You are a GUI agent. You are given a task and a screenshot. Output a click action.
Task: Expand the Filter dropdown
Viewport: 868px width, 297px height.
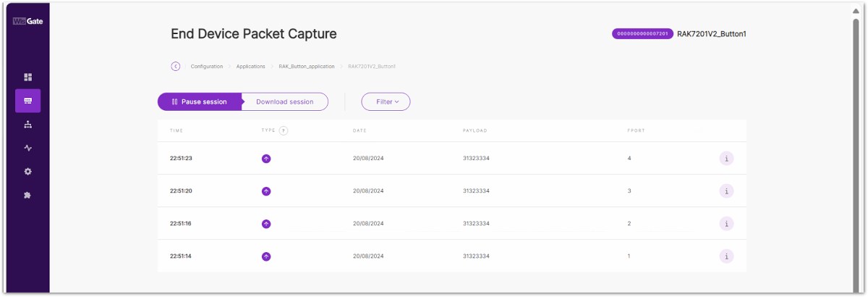coord(386,102)
